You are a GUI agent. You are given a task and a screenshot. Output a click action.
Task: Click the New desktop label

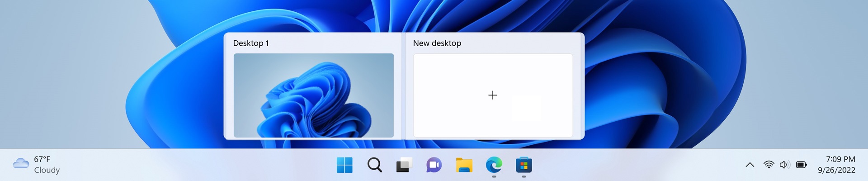click(437, 43)
